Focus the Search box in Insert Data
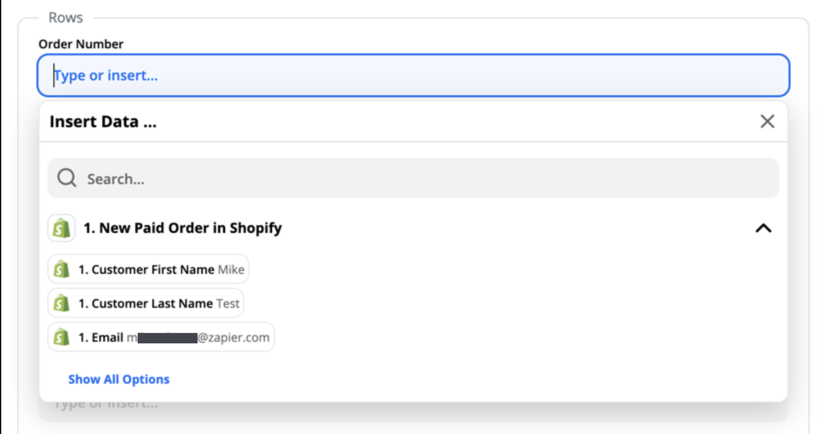 tap(413, 179)
